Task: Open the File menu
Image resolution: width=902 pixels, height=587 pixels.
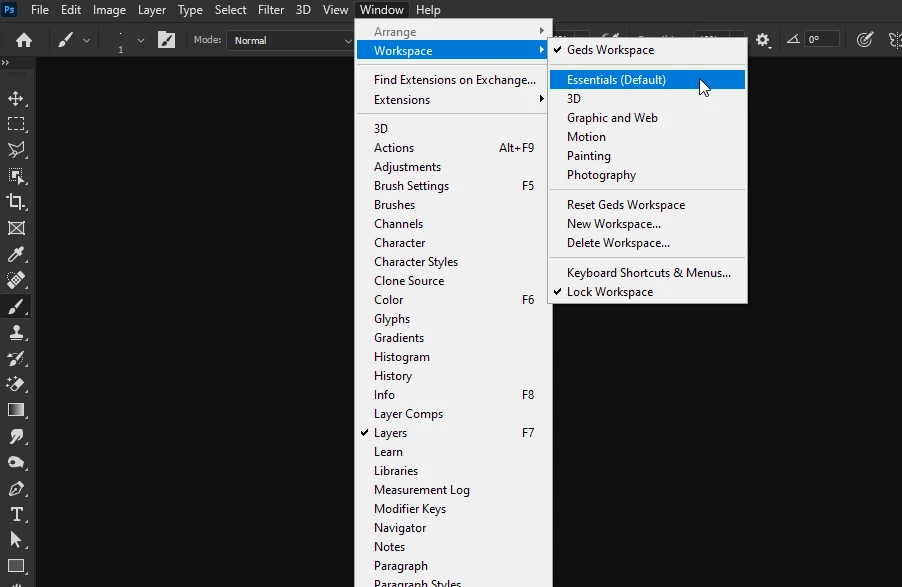Action: pos(40,10)
